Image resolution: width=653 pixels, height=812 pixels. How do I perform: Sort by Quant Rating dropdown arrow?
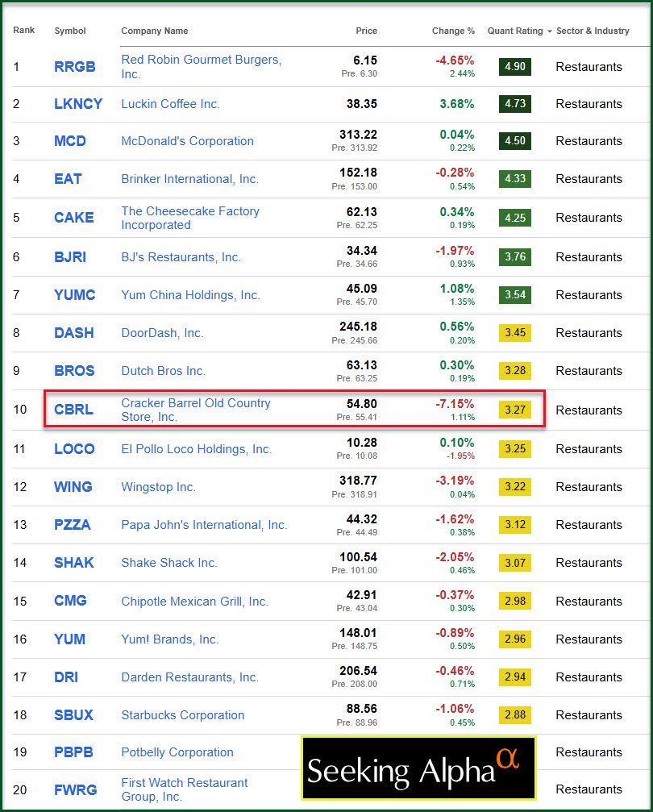point(550,31)
